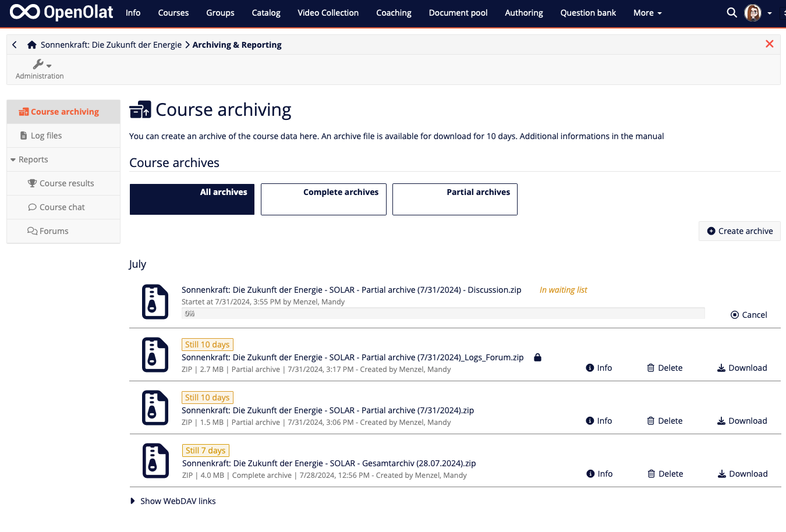Click the home breadcrumb icon
The height and width of the screenshot is (532, 786).
31,44
